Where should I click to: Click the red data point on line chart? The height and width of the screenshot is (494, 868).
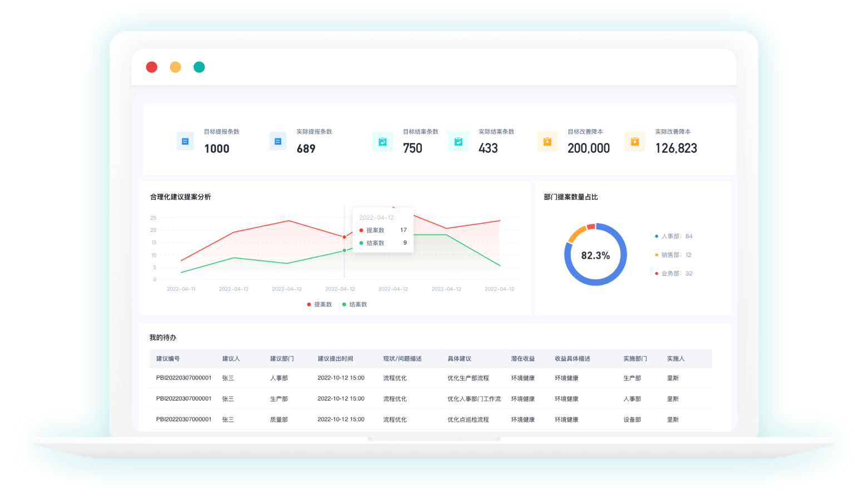point(344,237)
